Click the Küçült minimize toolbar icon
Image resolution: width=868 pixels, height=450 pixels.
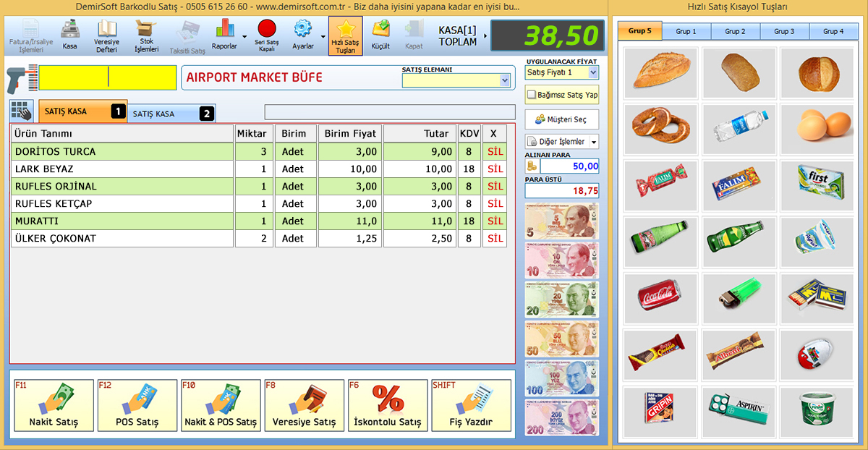pos(380,34)
